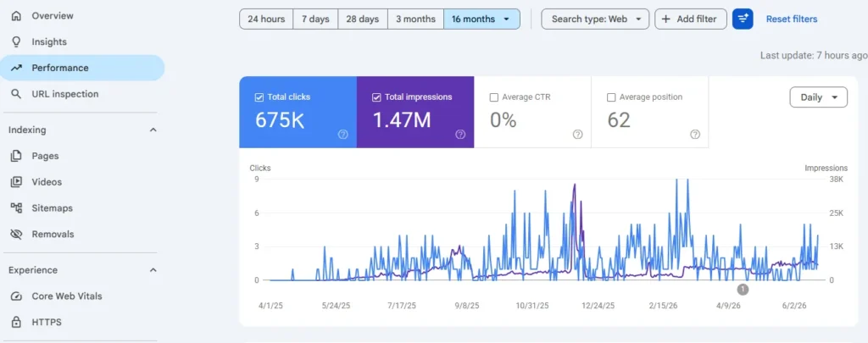Click the 675K total clicks value
The width and height of the screenshot is (868, 343).
tap(280, 120)
